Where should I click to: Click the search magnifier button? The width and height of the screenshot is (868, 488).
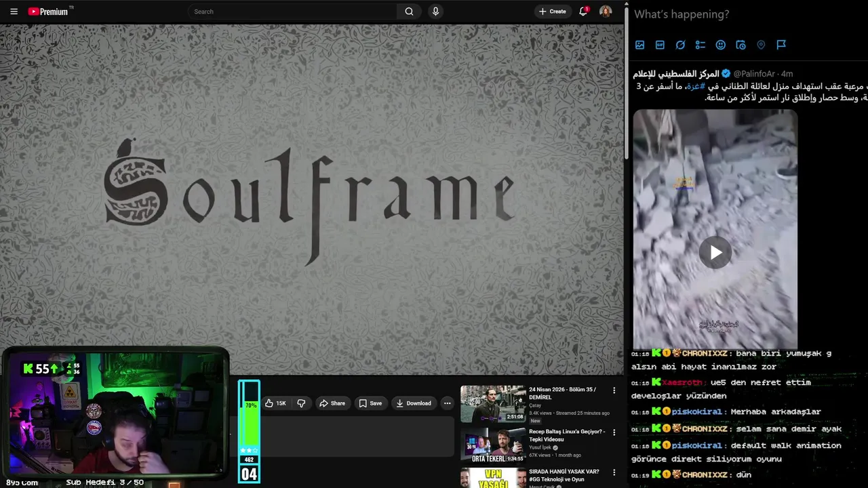point(409,12)
